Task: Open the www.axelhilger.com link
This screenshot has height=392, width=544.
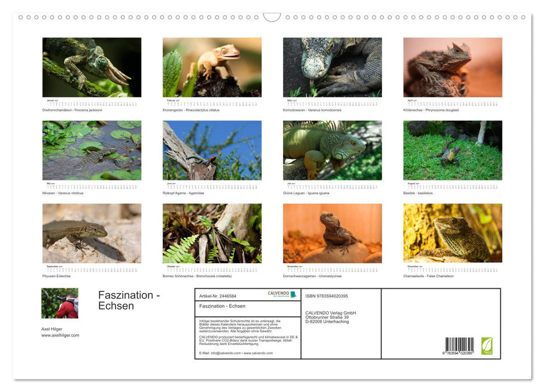Action: [61, 335]
